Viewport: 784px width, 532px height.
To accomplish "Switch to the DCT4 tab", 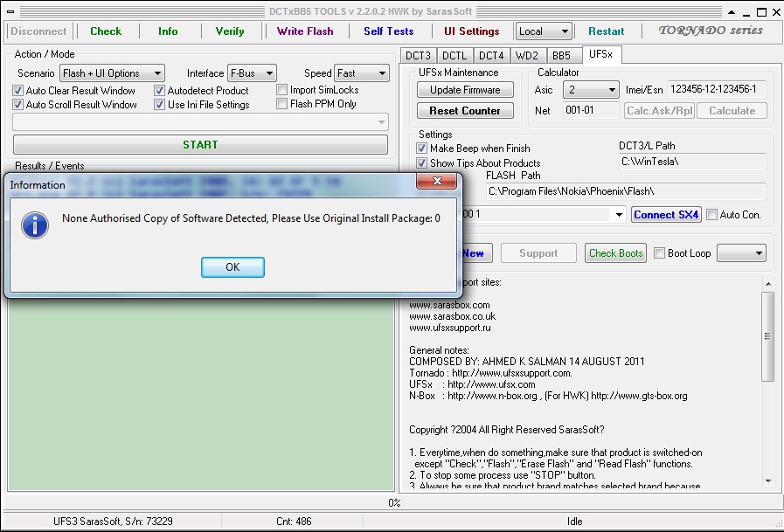I will pyautogui.click(x=491, y=55).
